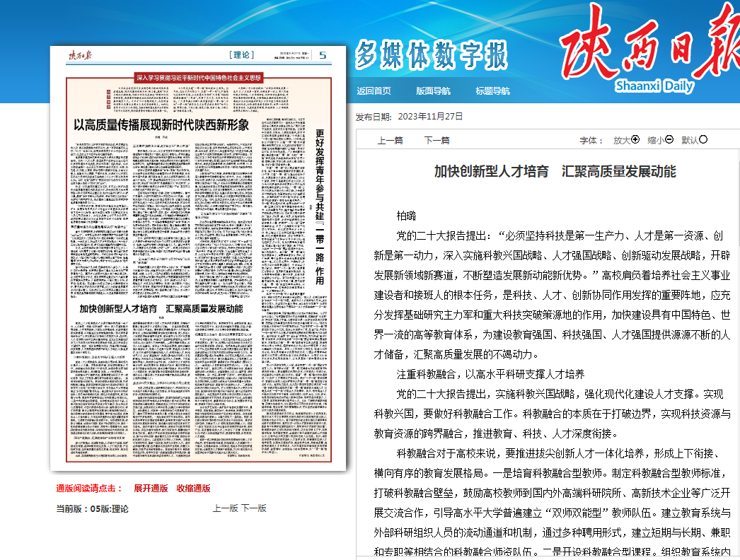
Task: Go to next article via 下一篇
Action: coord(437,141)
